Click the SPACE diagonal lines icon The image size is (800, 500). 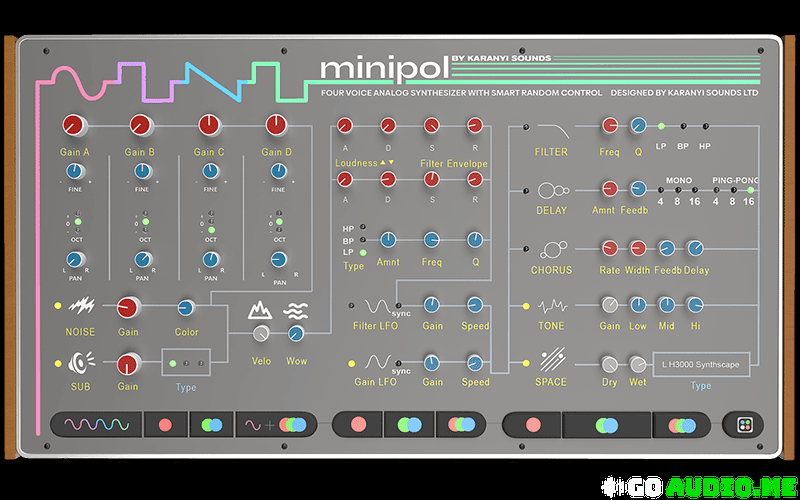pos(553,360)
